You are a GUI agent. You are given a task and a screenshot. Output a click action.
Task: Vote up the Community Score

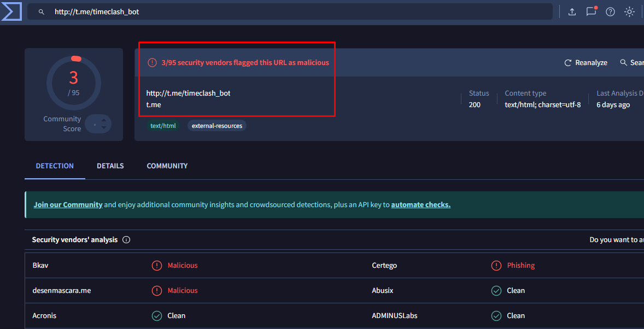104,120
